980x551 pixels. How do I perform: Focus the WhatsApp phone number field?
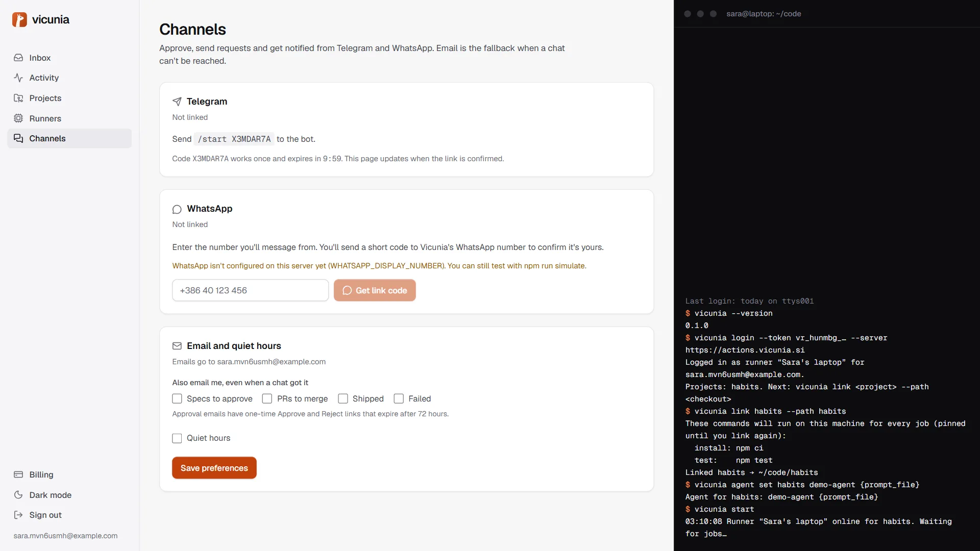coord(251,290)
